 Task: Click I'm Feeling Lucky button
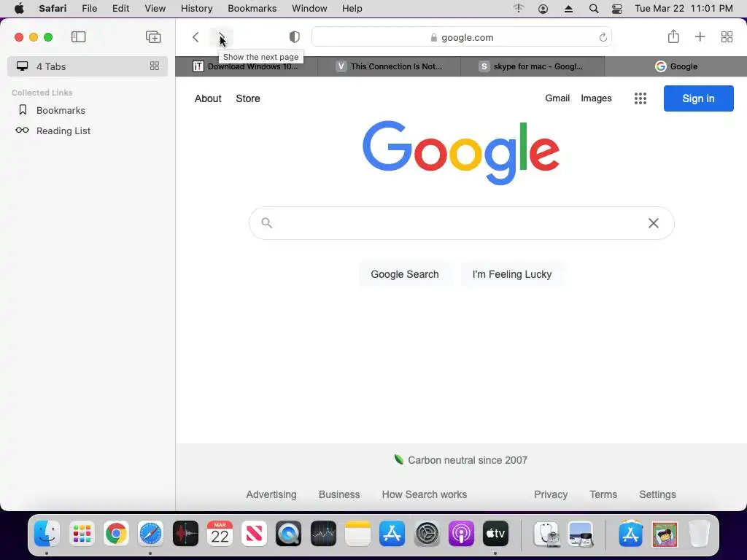click(512, 274)
